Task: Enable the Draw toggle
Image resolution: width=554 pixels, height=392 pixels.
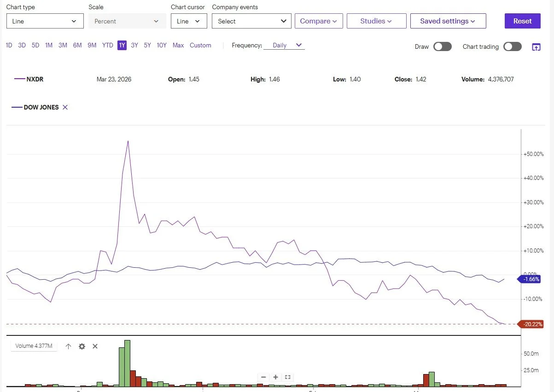Action: [443, 46]
